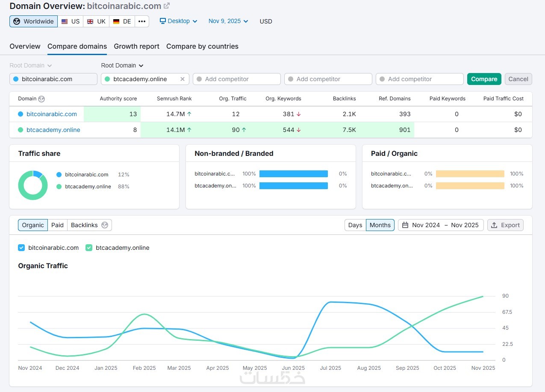Switch to the Overview tab
545x392 pixels.
[25, 46]
